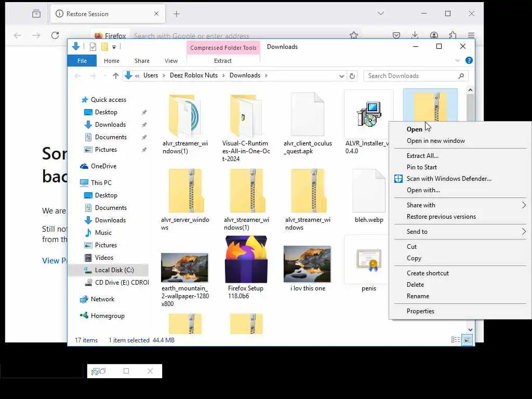Screen dimensions: 532x399
Task: Expand the Share with submenu arrow
Action: (x=524, y=205)
